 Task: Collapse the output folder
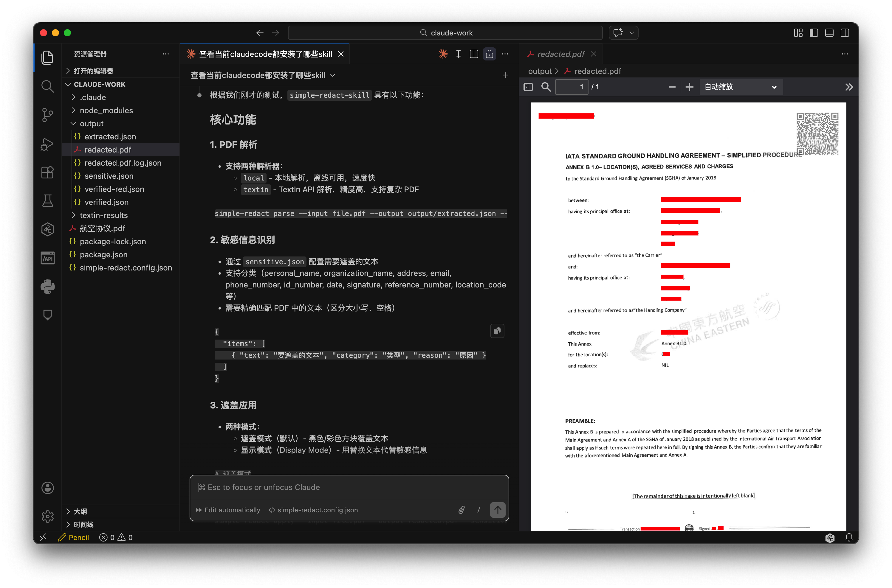click(91, 123)
